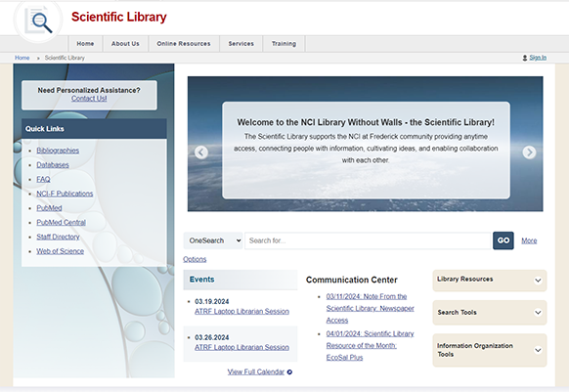Open NCI-F Publications quick link

coord(65,194)
